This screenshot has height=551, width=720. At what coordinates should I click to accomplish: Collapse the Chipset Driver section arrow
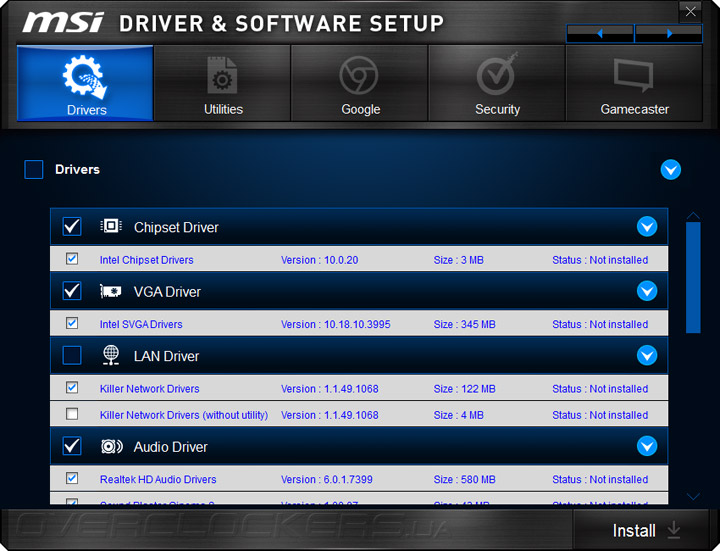(x=647, y=227)
